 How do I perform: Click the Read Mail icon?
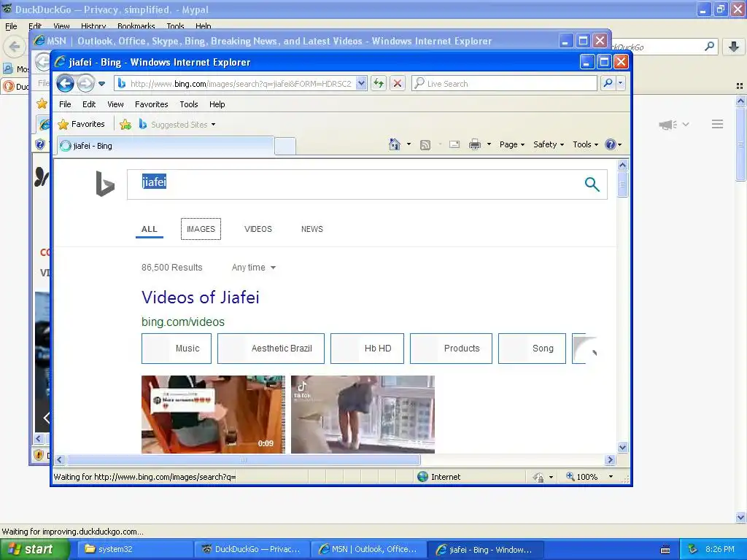(x=454, y=144)
